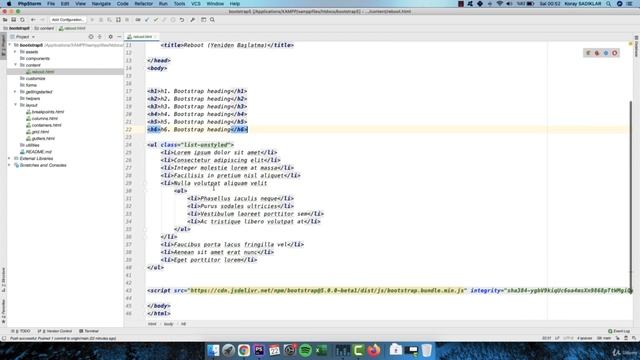640x360 pixels.
Task: Open the Refactor menu
Action: [x=143, y=4]
